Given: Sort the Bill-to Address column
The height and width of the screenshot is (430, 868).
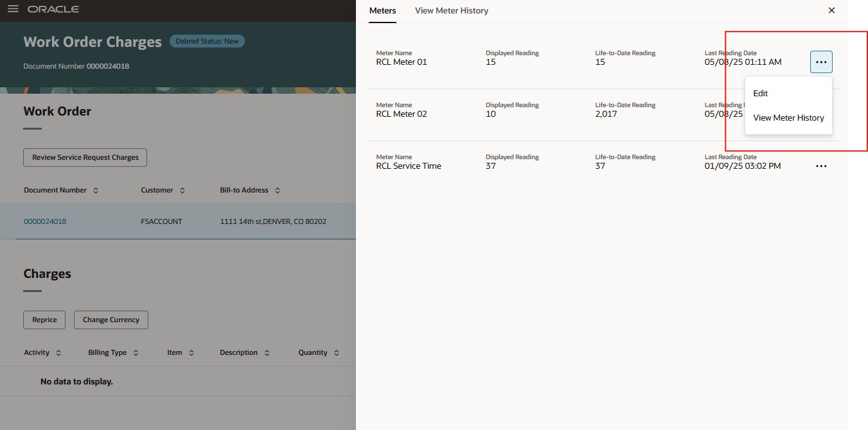Looking at the screenshot, I should click(278, 190).
